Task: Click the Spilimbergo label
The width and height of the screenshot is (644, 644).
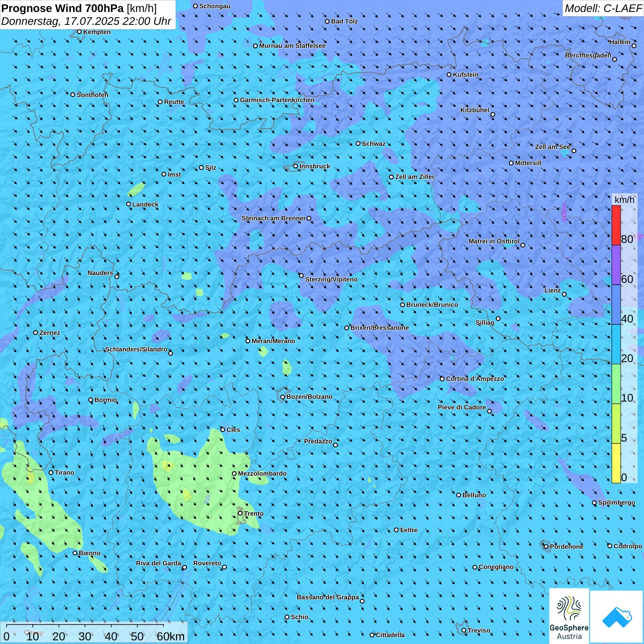Action: pyautogui.click(x=616, y=502)
